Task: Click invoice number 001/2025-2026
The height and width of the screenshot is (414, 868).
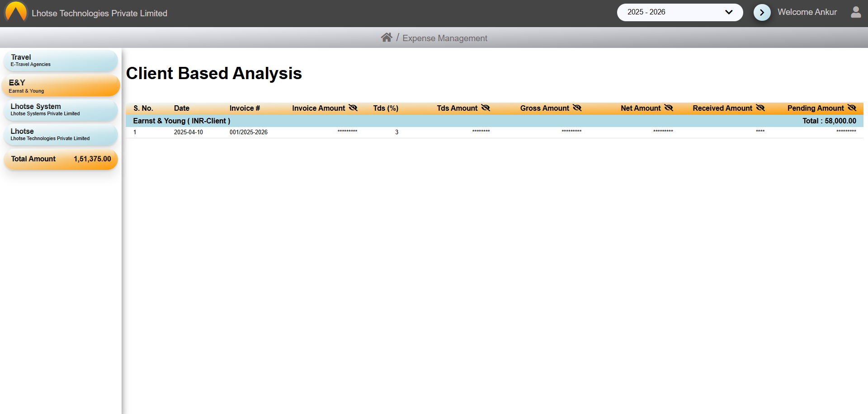Action: 249,132
